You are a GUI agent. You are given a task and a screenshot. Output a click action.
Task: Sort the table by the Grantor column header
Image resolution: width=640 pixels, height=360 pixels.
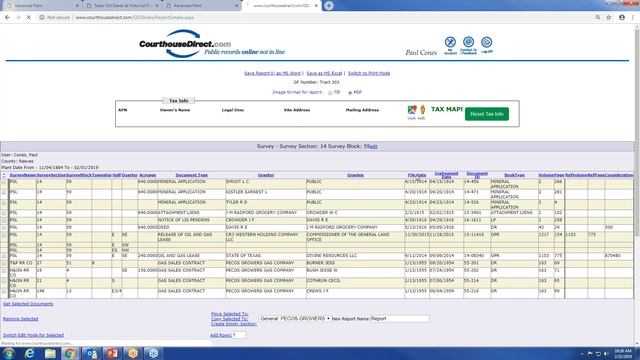pyautogui.click(x=266, y=175)
